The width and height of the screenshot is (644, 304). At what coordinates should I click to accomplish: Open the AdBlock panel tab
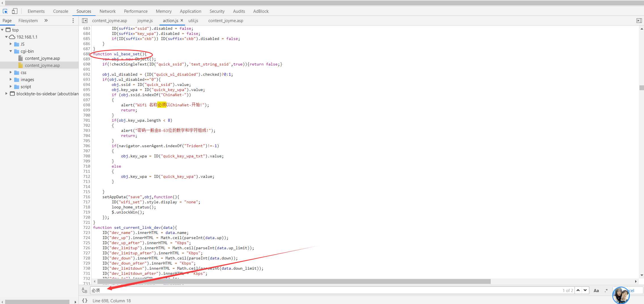[x=261, y=11]
